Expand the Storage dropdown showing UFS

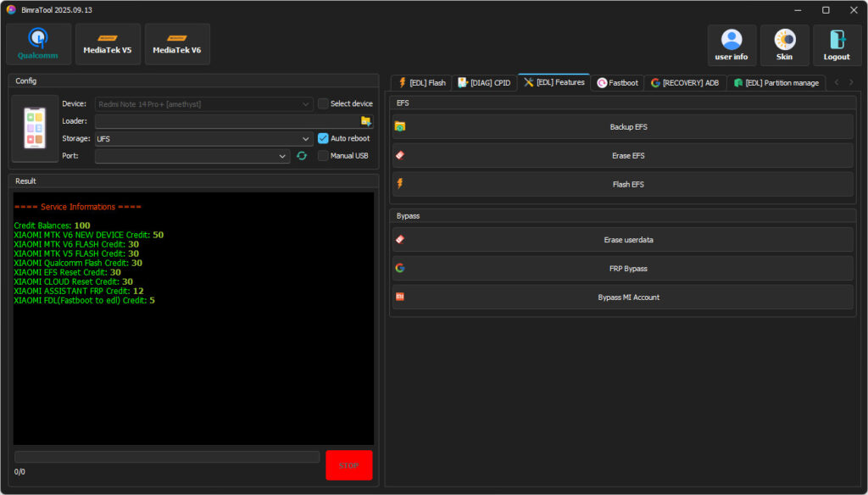(203, 138)
